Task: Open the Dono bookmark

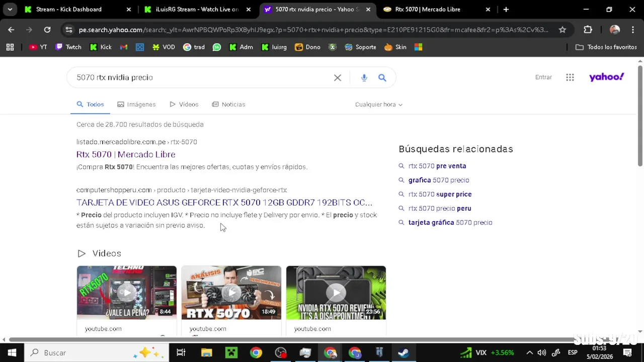Action: coord(307,47)
